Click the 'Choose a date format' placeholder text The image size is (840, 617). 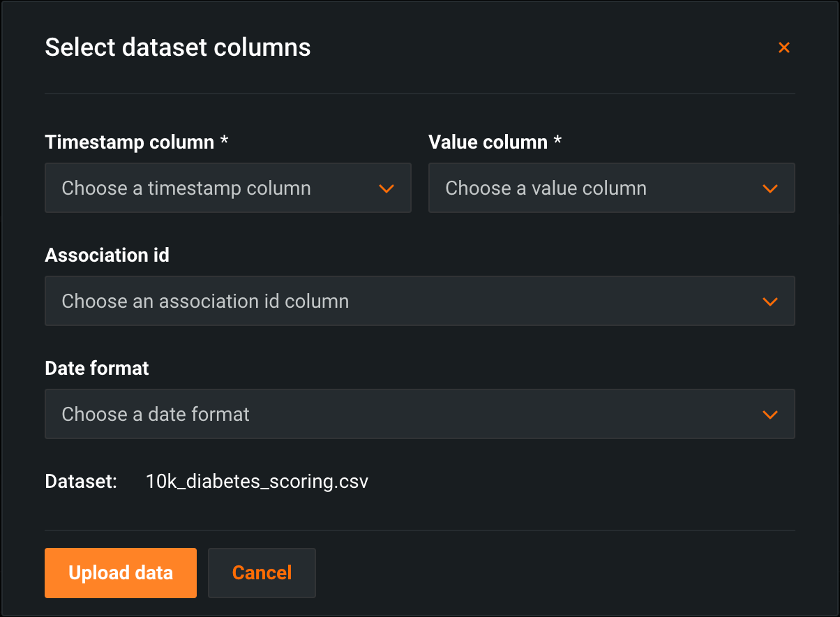pos(156,415)
